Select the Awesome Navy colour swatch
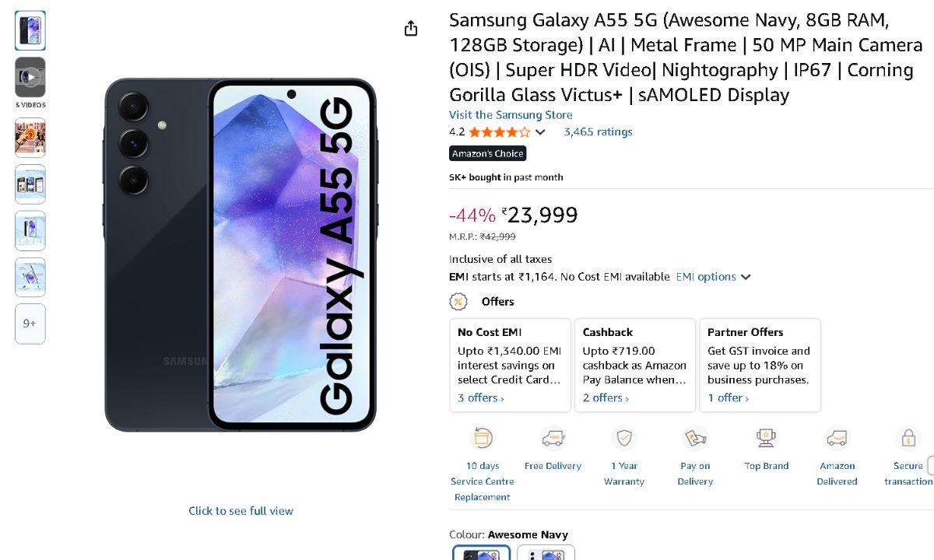 tap(482, 554)
